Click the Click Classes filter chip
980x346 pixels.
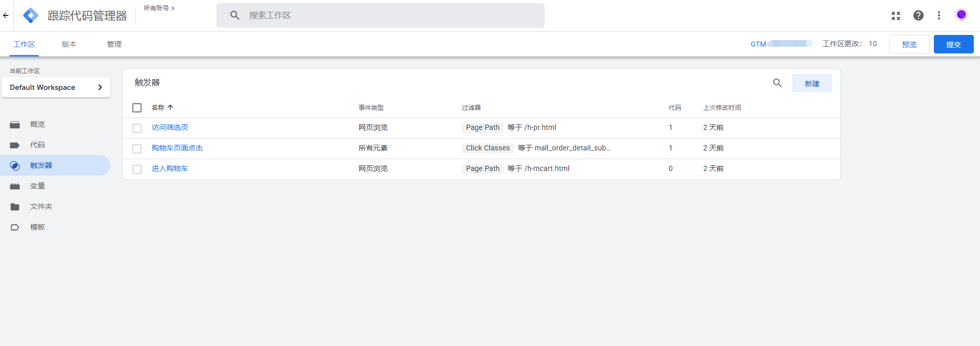(488, 148)
